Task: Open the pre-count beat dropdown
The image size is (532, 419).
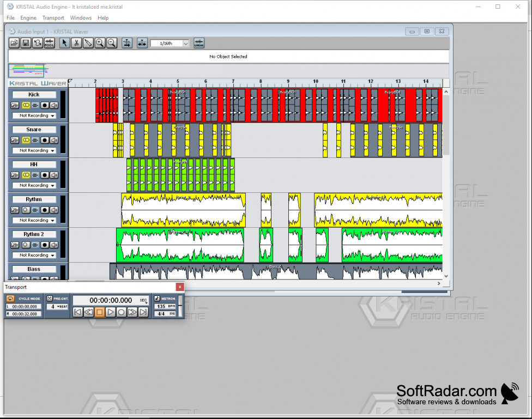Action: click(x=57, y=307)
